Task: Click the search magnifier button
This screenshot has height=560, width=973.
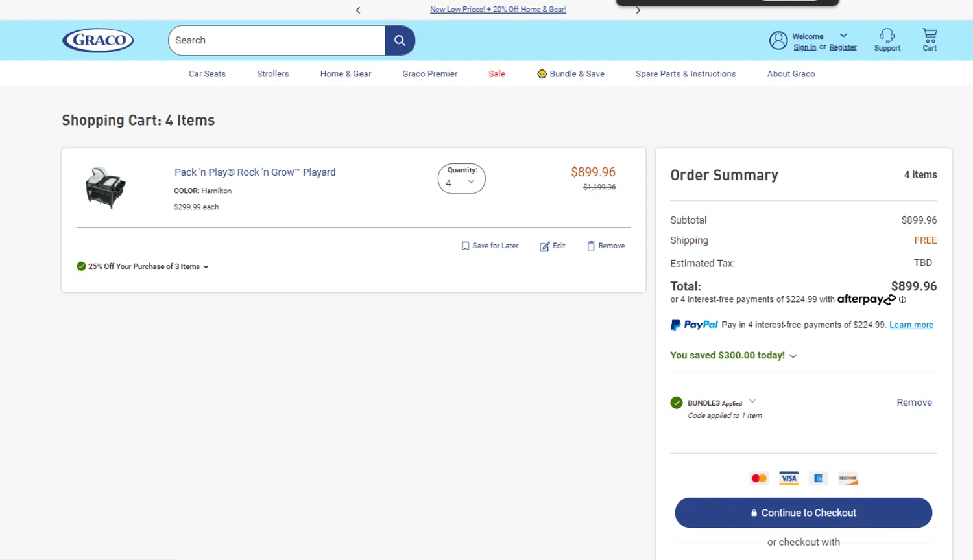Action: (400, 40)
